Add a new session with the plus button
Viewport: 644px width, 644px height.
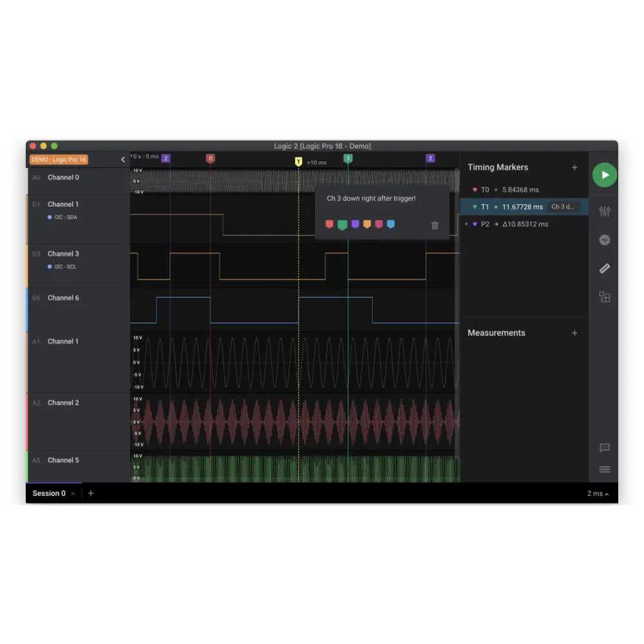click(x=90, y=493)
